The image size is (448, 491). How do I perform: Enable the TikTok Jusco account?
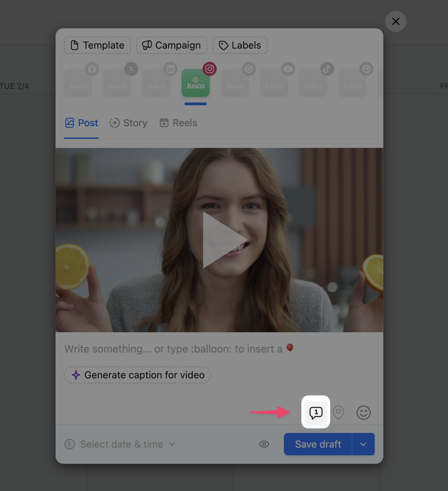(313, 83)
